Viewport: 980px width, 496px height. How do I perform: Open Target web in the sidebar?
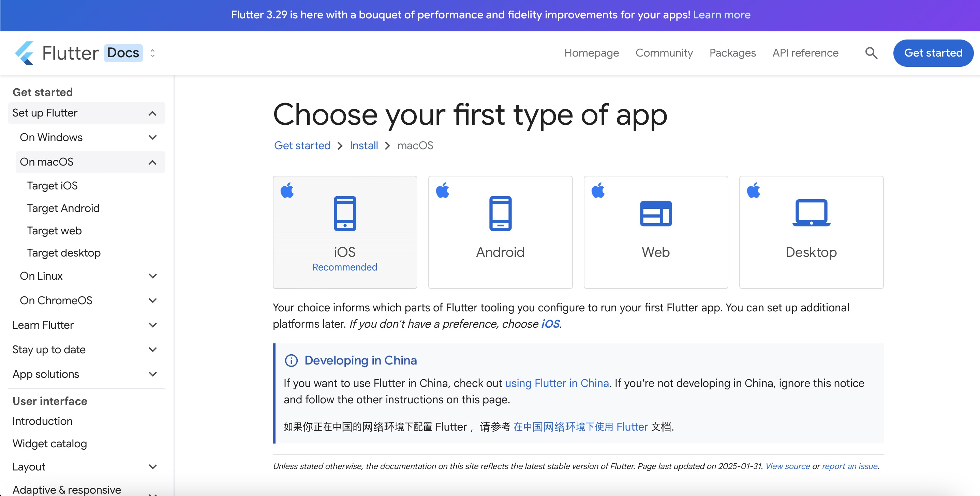point(54,231)
